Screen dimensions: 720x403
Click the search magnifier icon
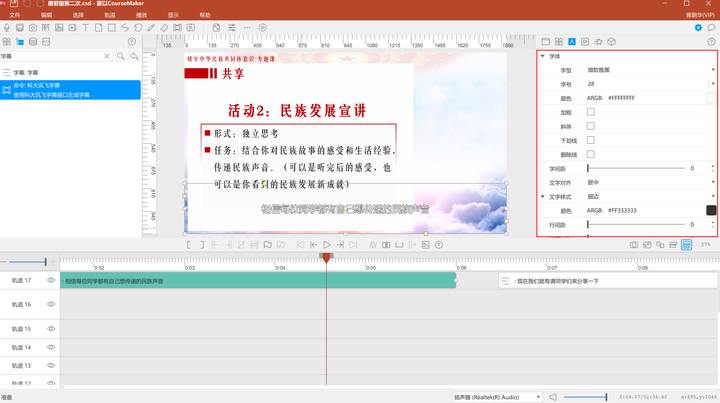click(121, 56)
